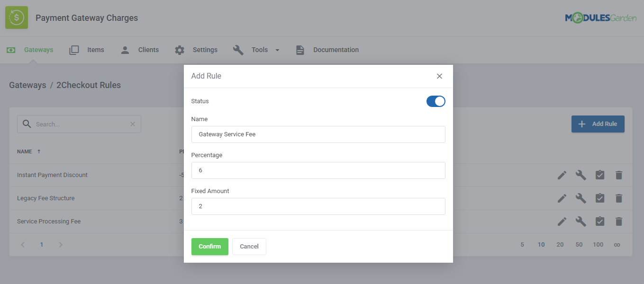Delete the Service Processing Fee rule via trash icon
The height and width of the screenshot is (284, 644).
coord(619,221)
